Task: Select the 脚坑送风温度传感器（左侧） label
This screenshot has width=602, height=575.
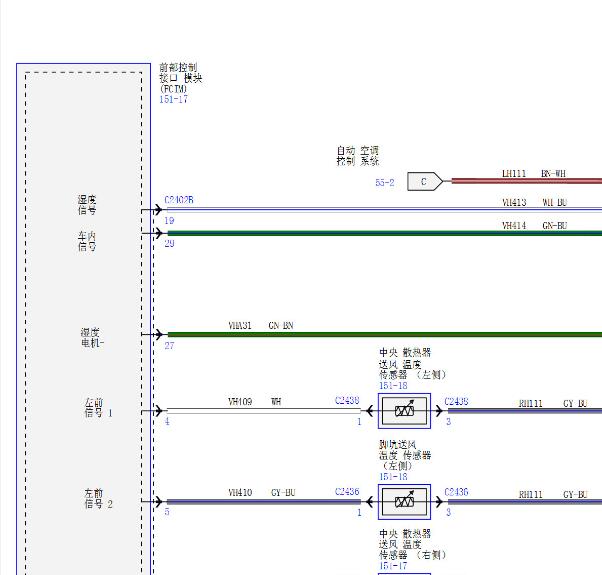Action: click(405, 455)
